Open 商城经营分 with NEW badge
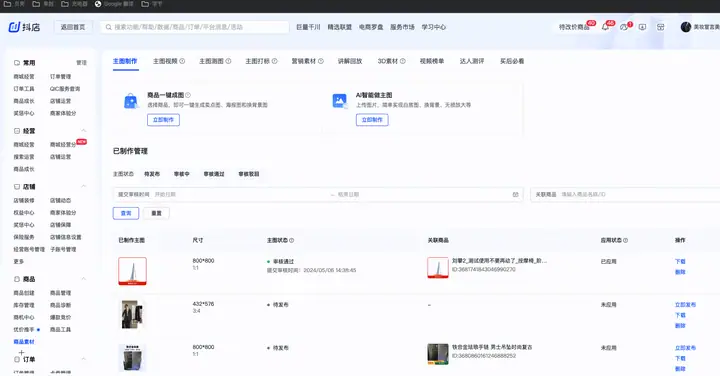 pyautogui.click(x=63, y=145)
